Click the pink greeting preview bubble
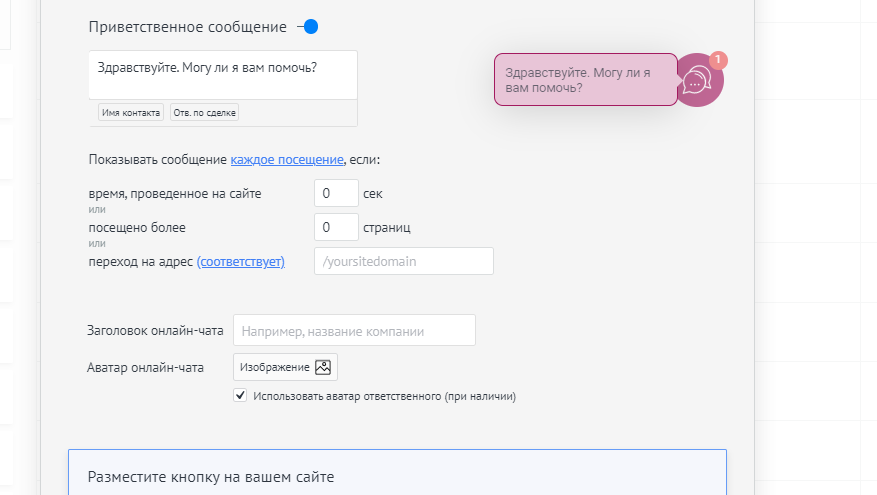 (x=586, y=79)
